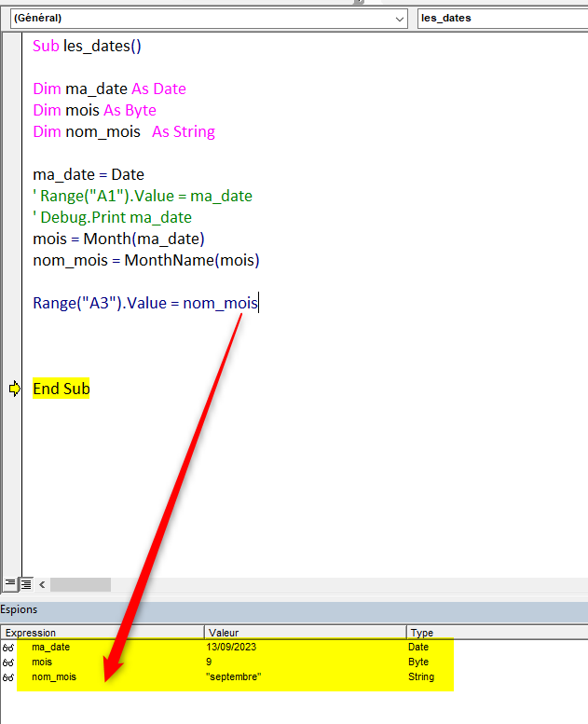Click the line Dim mois As Byte
Image resolution: width=588 pixels, height=724 pixels.
(95, 110)
